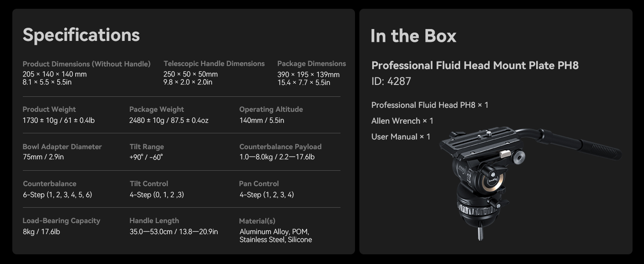This screenshot has width=644, height=264.
Task: Click the Counterbalance 6-Step value
Action: point(57,194)
